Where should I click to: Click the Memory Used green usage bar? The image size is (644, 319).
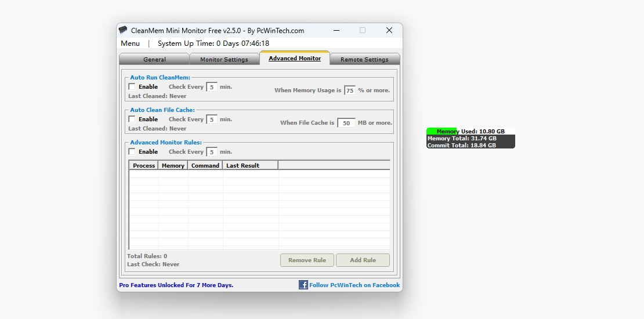442,132
